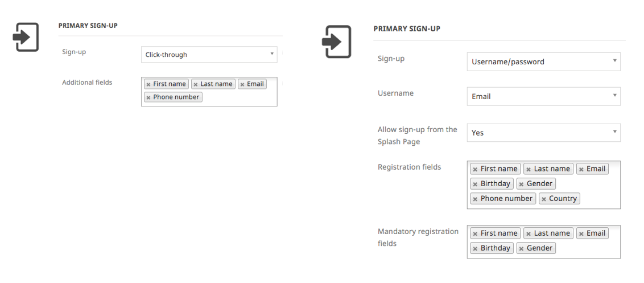Image resolution: width=644 pixels, height=283 pixels.
Task: Open the Username/password sign-up dropdown
Action: (543, 61)
